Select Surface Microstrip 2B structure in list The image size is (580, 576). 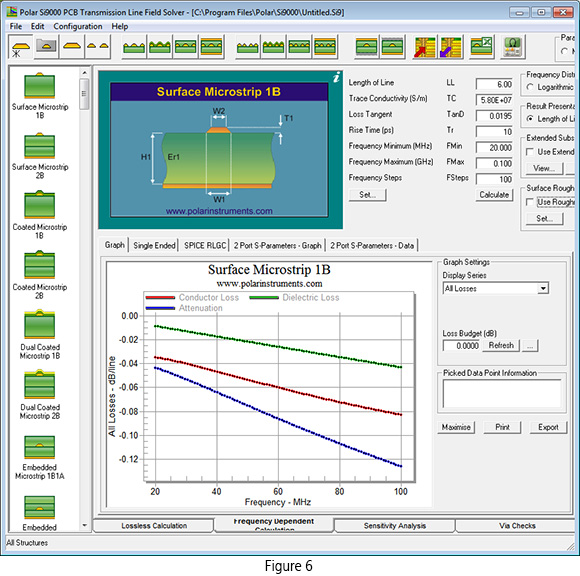click(40, 156)
